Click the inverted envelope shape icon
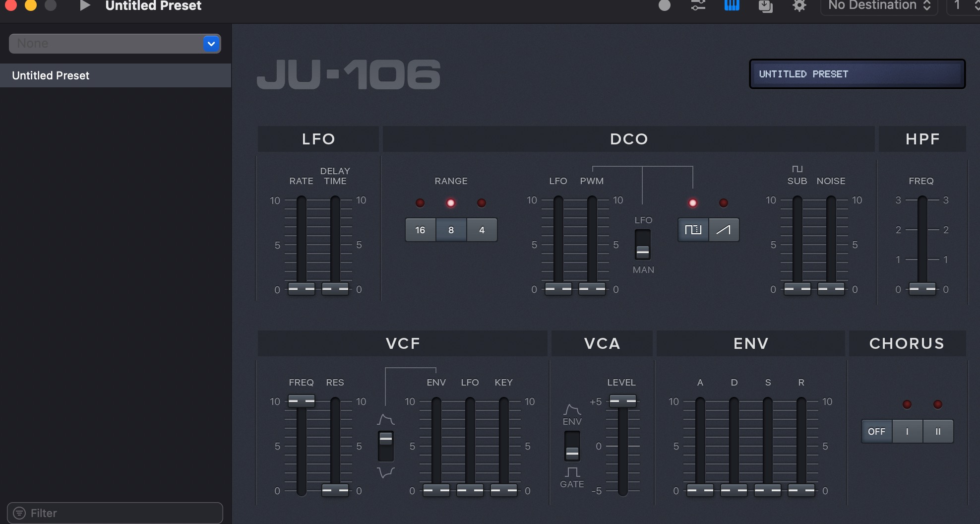Screen dimensions: 980x524 (x=386, y=472)
